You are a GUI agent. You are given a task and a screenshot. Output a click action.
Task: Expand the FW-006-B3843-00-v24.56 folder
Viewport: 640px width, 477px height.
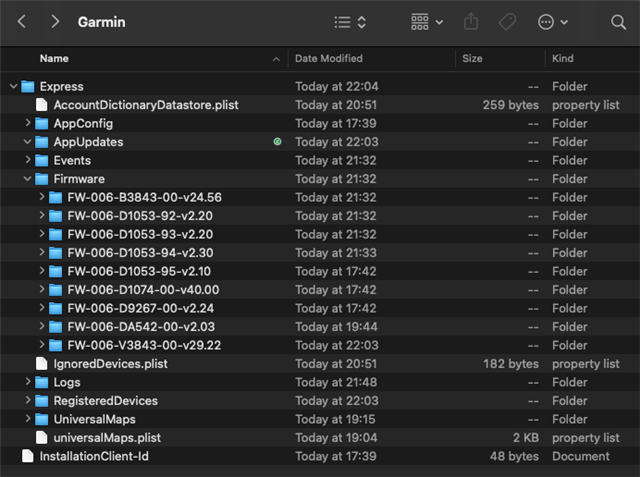point(41,197)
